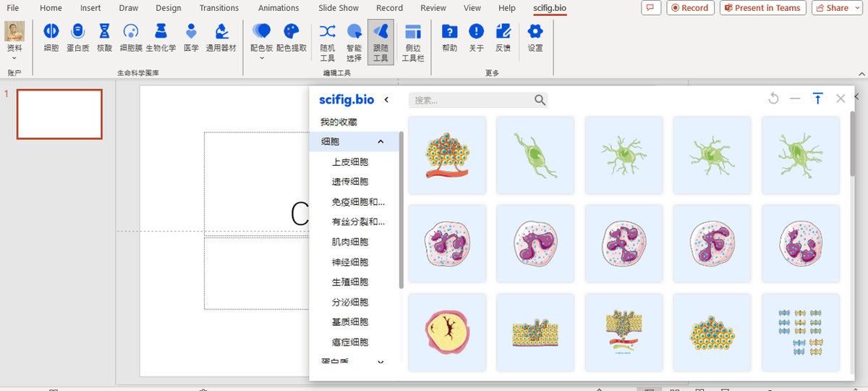Click the scifig image grid vertical scrollbar
868x391 pixels.
click(853, 143)
